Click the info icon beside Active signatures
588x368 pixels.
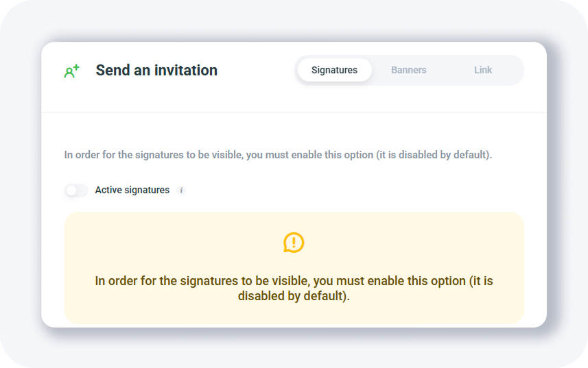181,191
